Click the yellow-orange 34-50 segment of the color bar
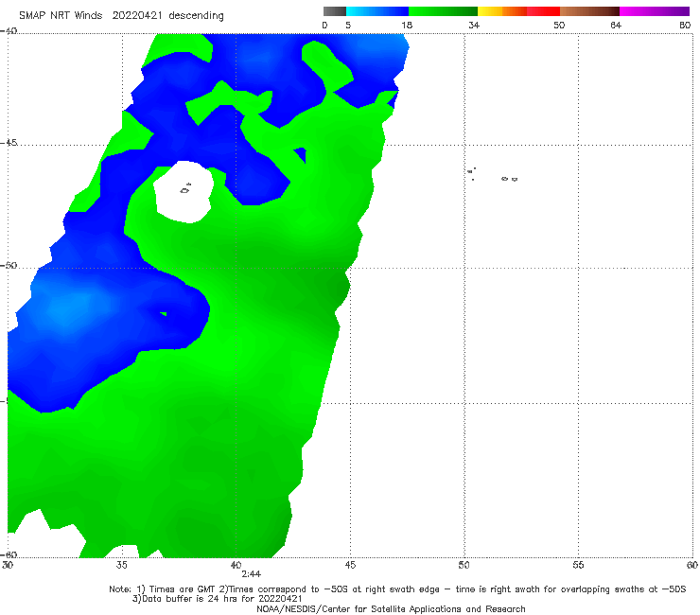This screenshot has height=615, width=700. [x=518, y=11]
